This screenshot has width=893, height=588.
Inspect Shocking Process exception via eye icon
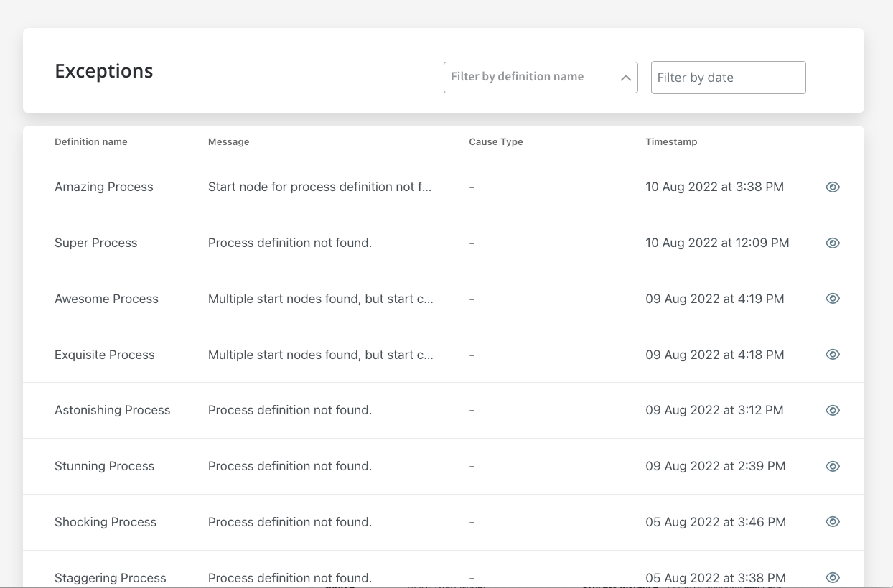pyautogui.click(x=833, y=522)
